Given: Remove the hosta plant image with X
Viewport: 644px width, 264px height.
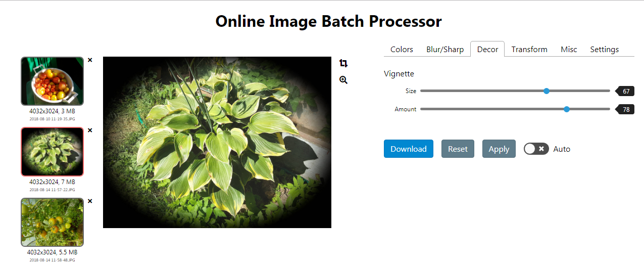Looking at the screenshot, I should tap(90, 130).
